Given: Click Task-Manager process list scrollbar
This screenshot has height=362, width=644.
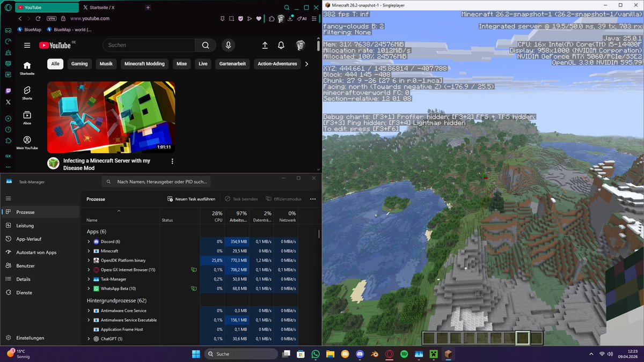Looking at the screenshot, I should point(319,234).
